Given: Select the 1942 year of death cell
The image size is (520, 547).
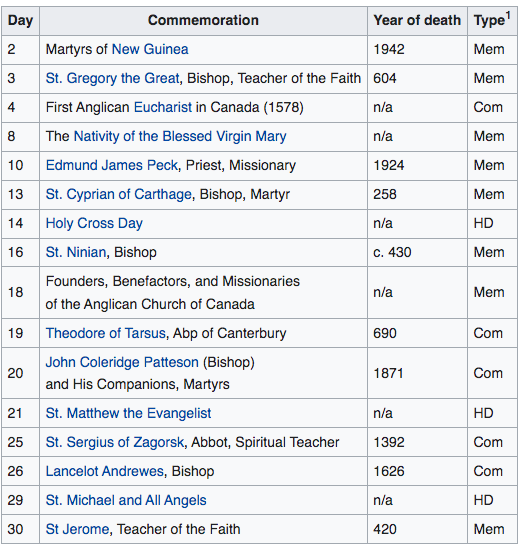Looking at the screenshot, I should (417, 49).
